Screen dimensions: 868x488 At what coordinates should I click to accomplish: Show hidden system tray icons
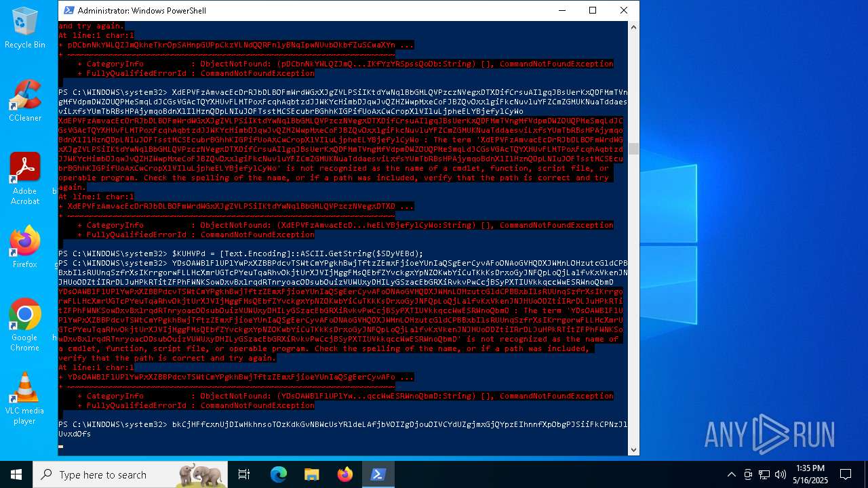731,474
